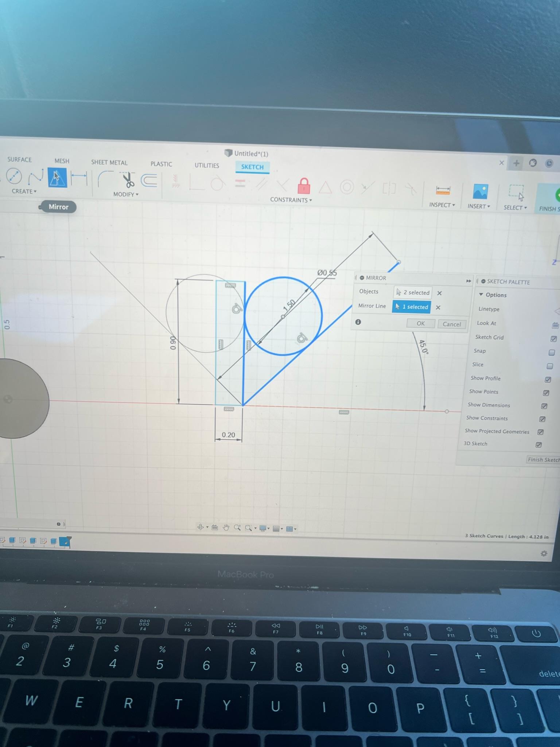Viewport: 560px width, 747px height.
Task: Open the CONSTRAINTS dropdown menu
Action: coord(291,200)
